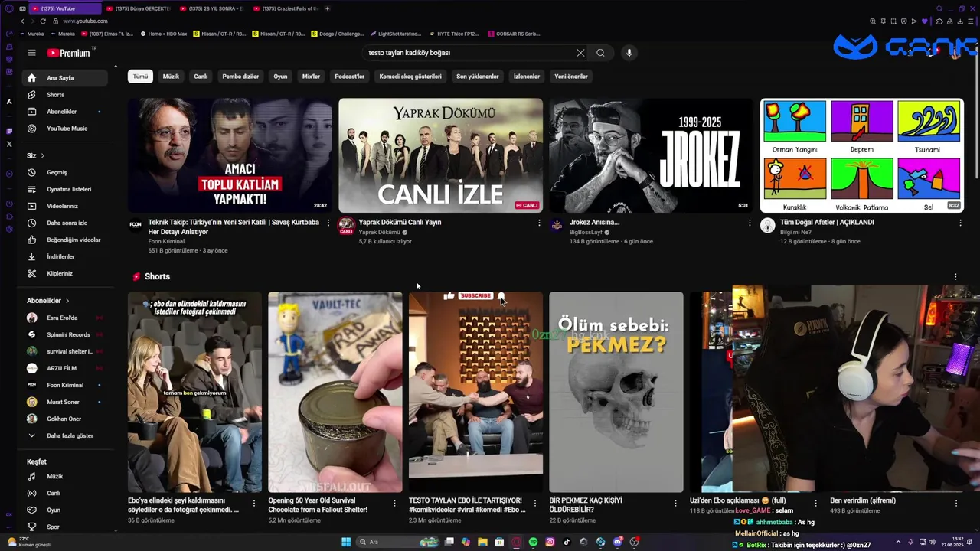This screenshot has height=551, width=980.
Task: Expand Daha fazla göster subscriptions
Action: pyautogui.click(x=64, y=435)
